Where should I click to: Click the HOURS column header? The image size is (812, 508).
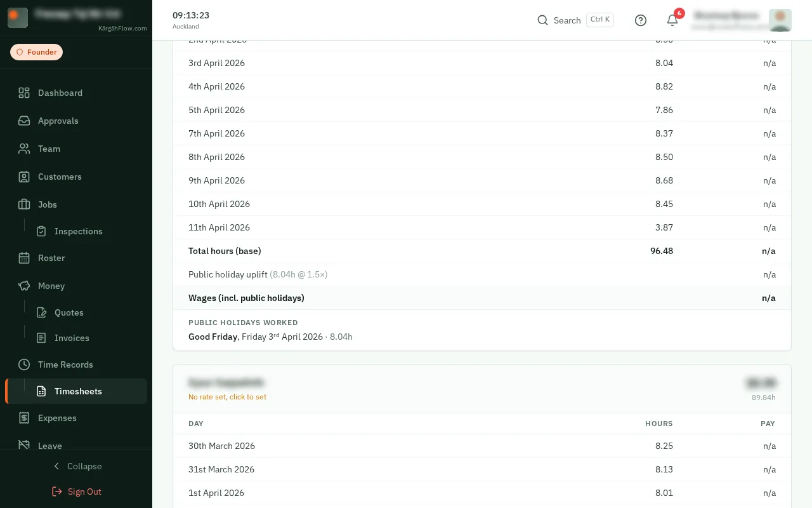(659, 424)
